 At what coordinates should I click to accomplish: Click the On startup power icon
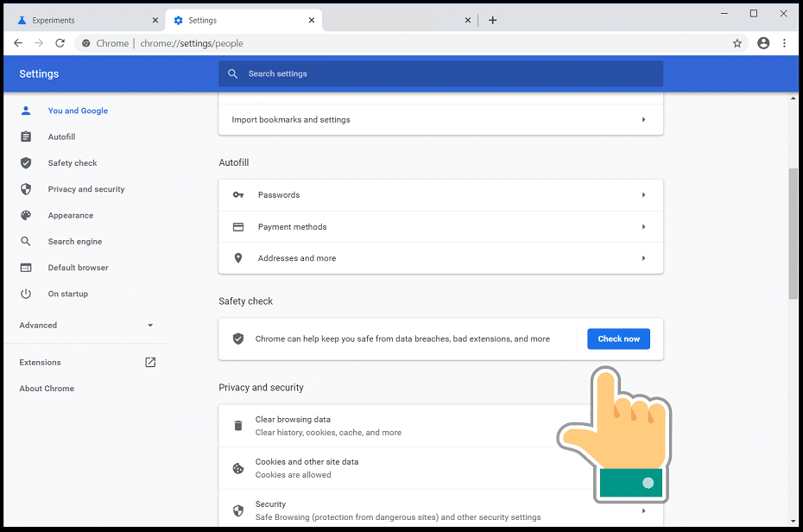(x=26, y=294)
